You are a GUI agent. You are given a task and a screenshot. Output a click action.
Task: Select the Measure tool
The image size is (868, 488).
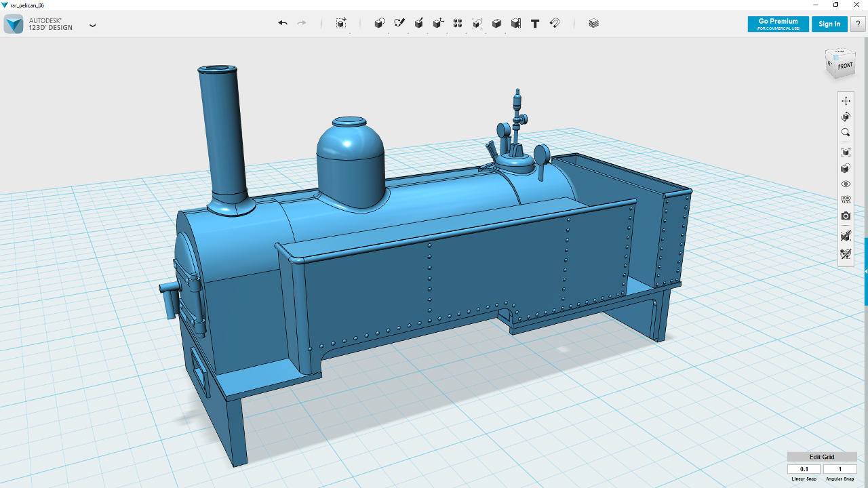516,23
